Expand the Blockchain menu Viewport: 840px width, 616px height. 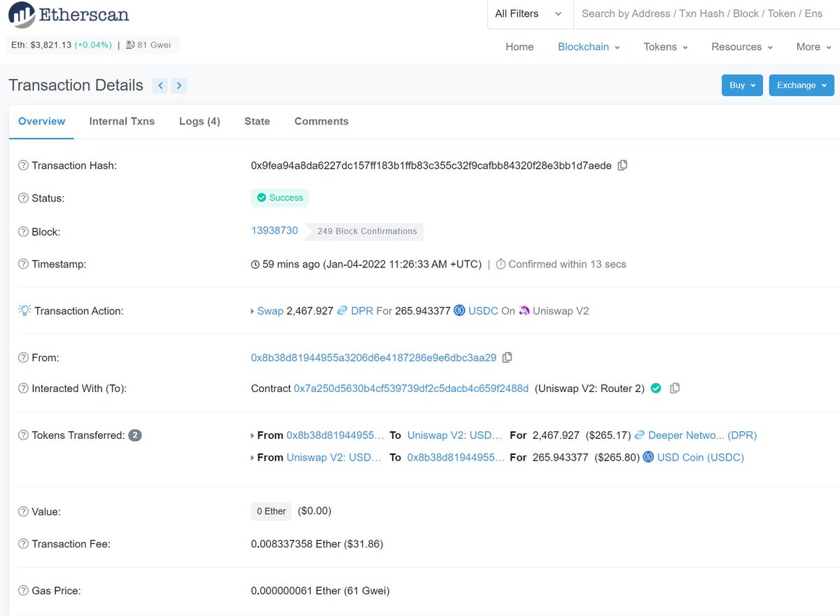point(589,47)
